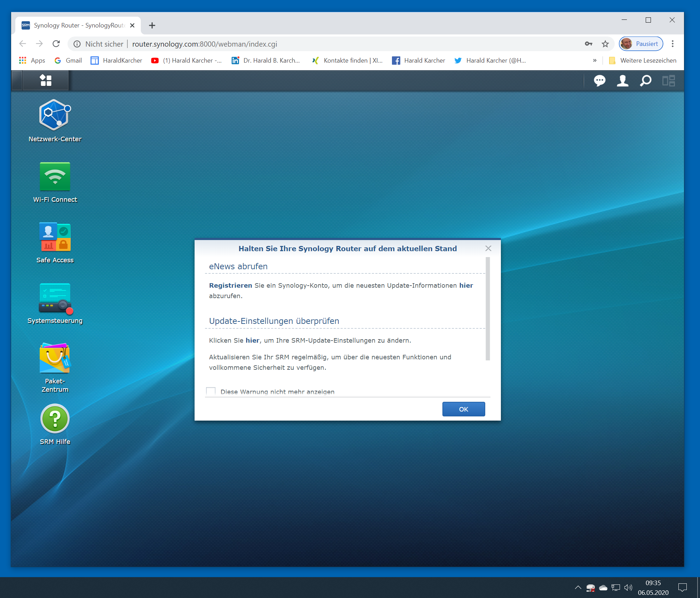Screen dimensions: 700x598
Task: Open SRM Hilfe help icon
Action: (55, 419)
